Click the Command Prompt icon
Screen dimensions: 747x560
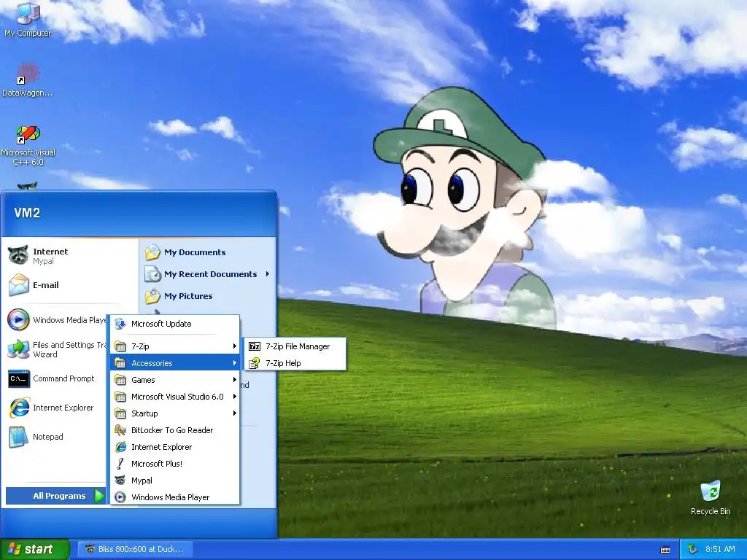pyautogui.click(x=18, y=378)
